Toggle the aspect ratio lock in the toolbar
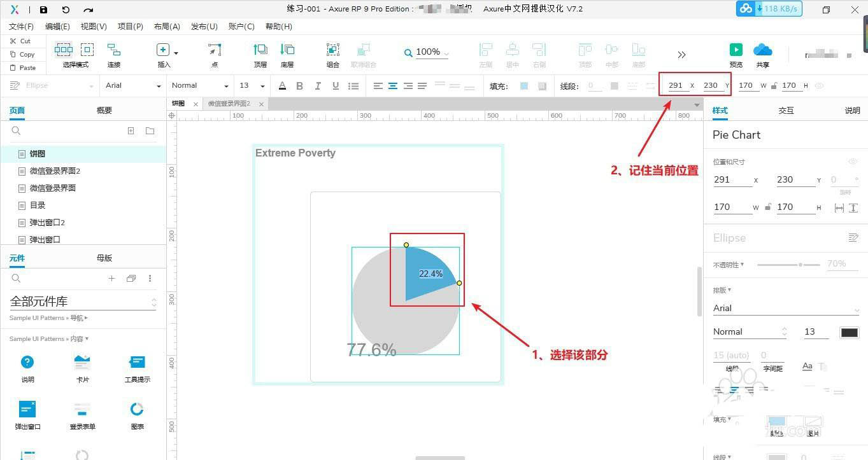This screenshot has height=460, width=868. (774, 85)
